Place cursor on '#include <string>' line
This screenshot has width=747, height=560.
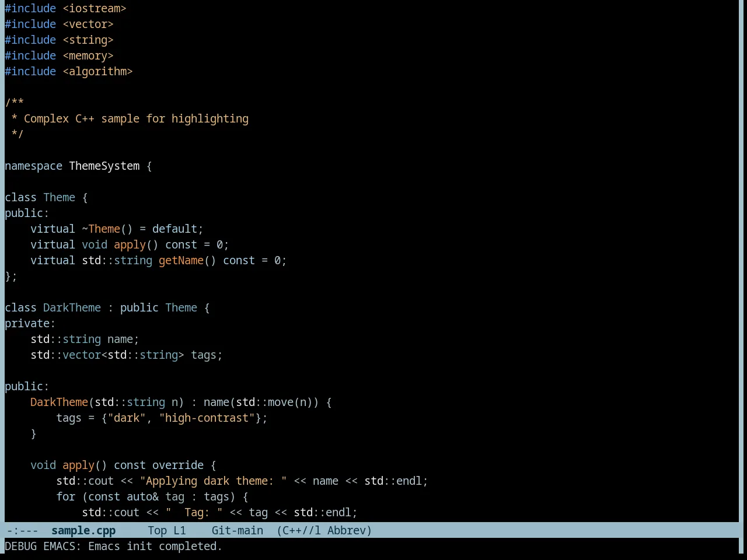tap(59, 40)
